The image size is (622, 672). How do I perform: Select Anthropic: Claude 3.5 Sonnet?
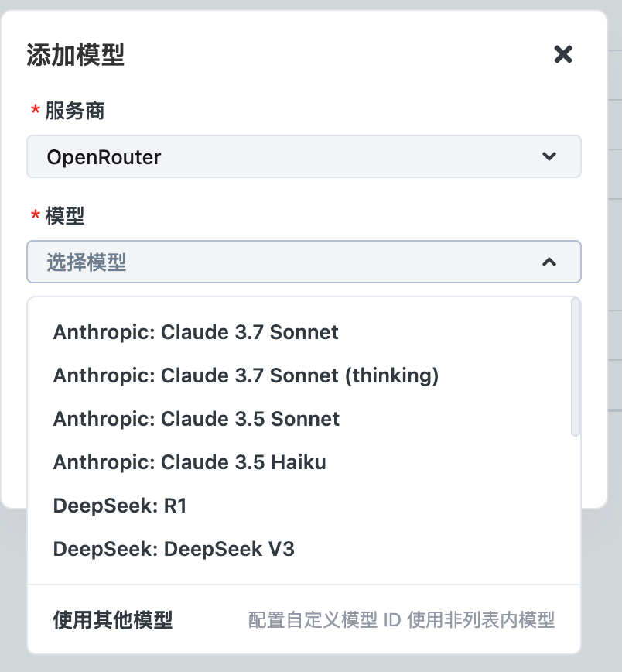pyautogui.click(x=195, y=419)
